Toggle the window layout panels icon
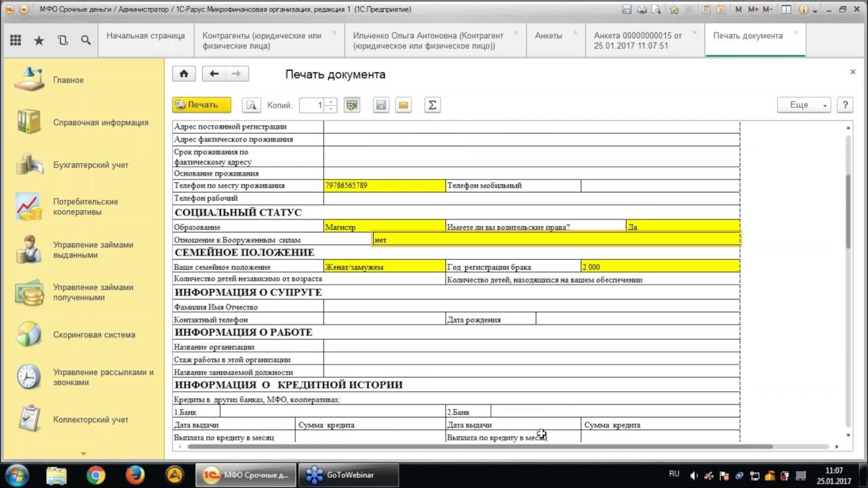 tap(786, 9)
